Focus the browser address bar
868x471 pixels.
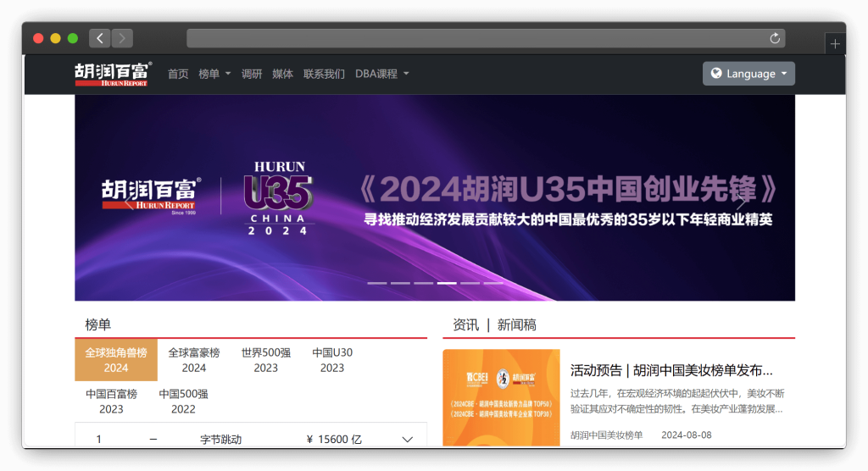coord(486,38)
